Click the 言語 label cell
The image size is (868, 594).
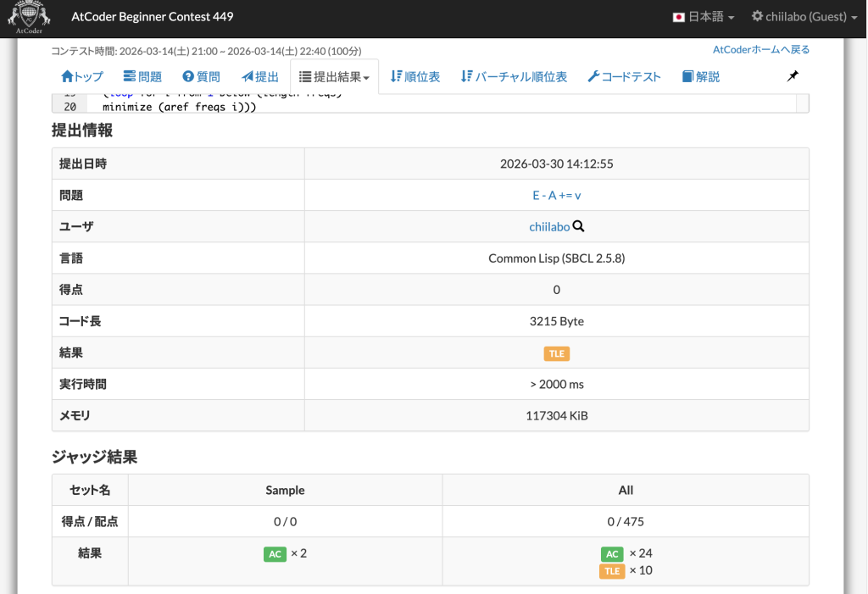pyautogui.click(x=178, y=258)
